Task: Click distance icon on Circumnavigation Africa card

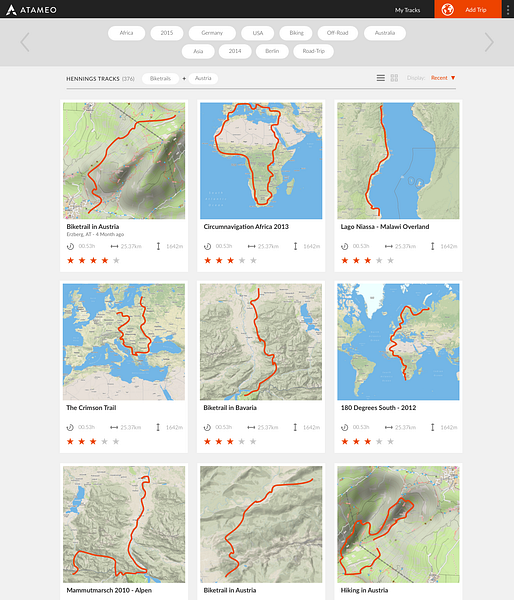Action: pos(251,246)
